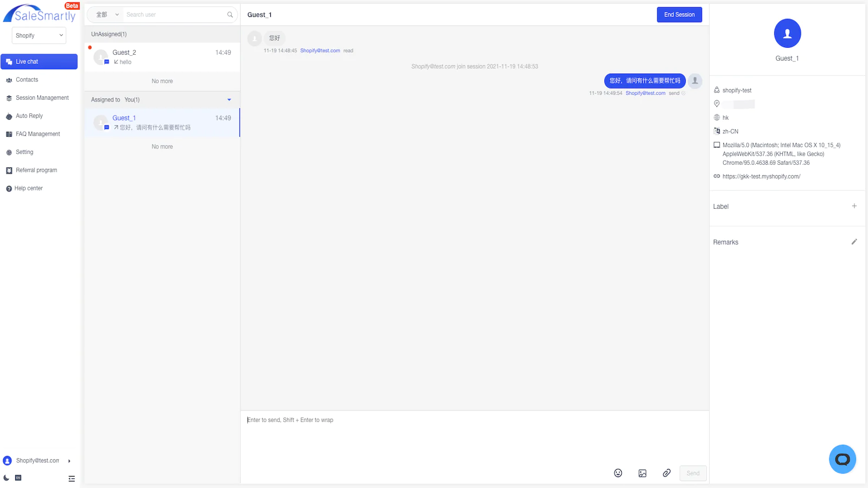
Task: Switch language using the EN icon
Action: [18, 478]
